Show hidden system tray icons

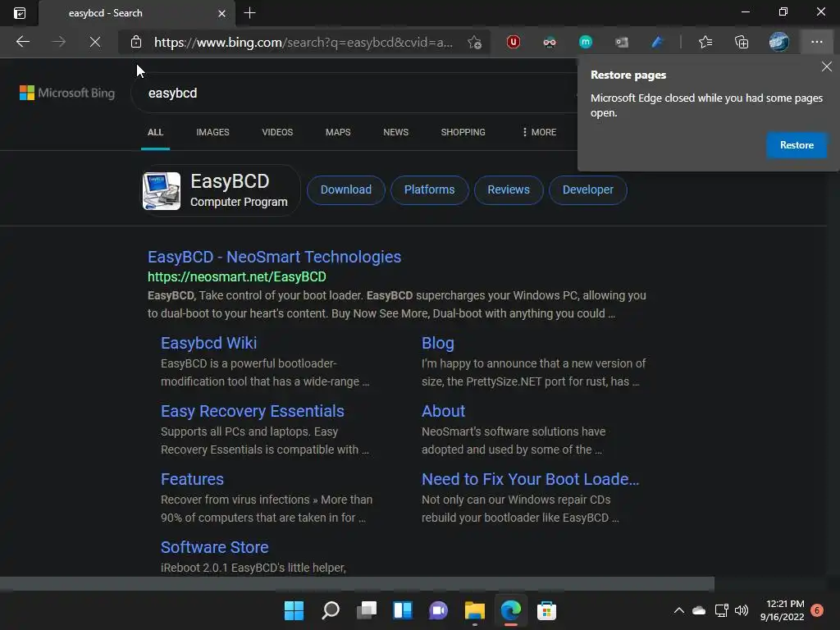(678, 610)
